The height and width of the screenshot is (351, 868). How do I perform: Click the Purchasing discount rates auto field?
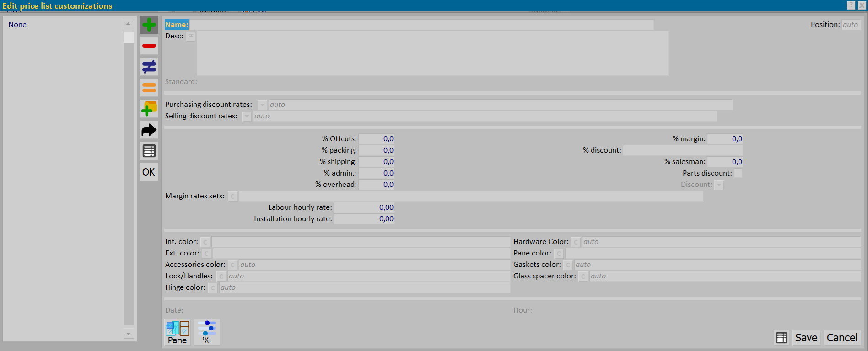tap(501, 105)
